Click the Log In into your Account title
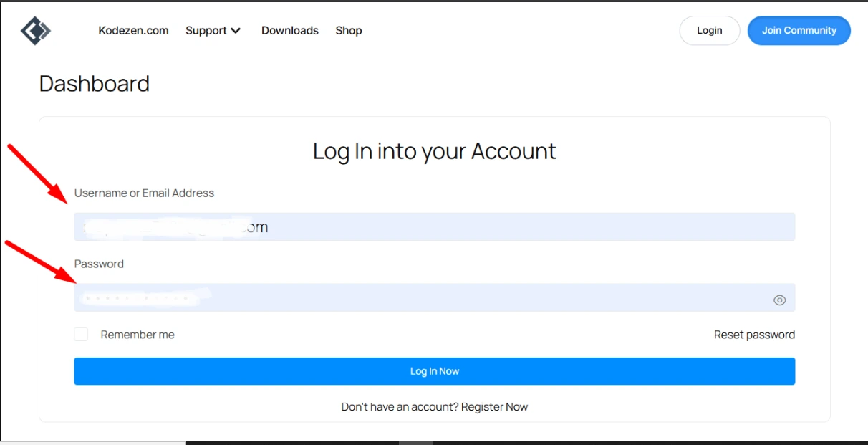 click(x=435, y=151)
